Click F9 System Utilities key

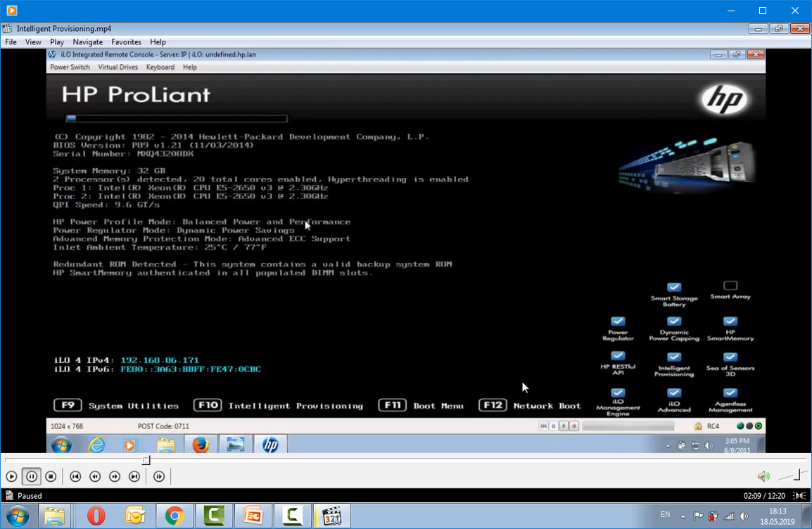click(x=68, y=405)
